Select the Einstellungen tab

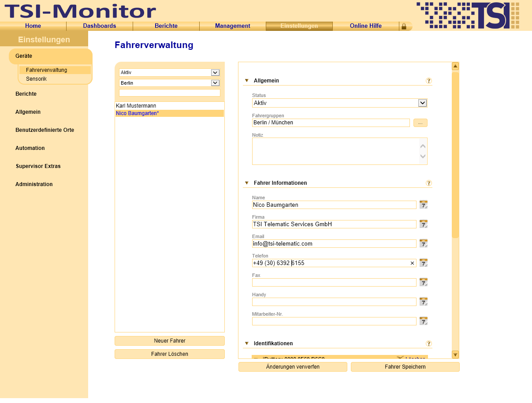pyautogui.click(x=299, y=26)
